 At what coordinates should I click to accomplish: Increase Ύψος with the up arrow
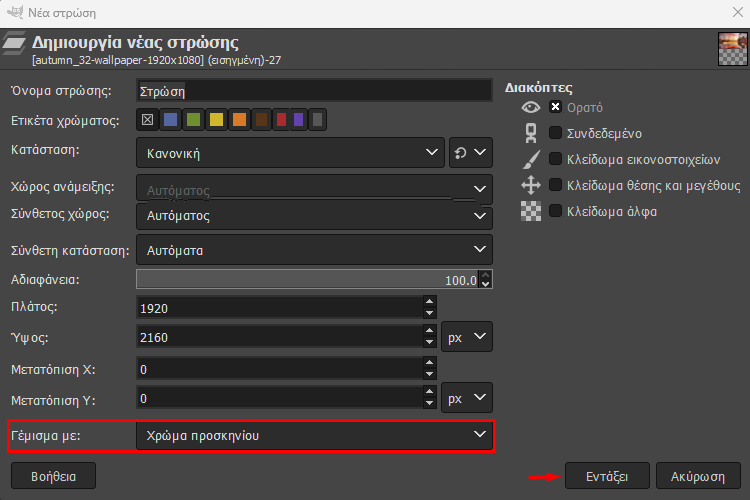point(430,331)
